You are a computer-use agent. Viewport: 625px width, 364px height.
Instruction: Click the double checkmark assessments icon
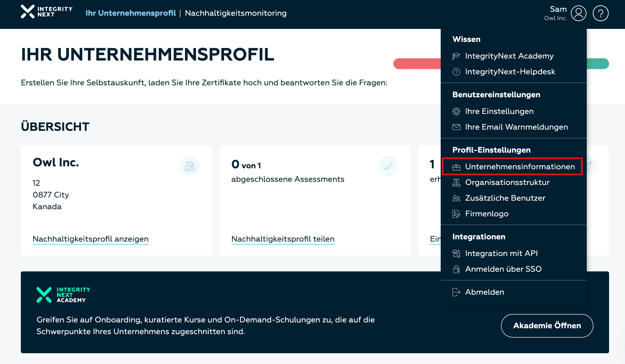388,166
